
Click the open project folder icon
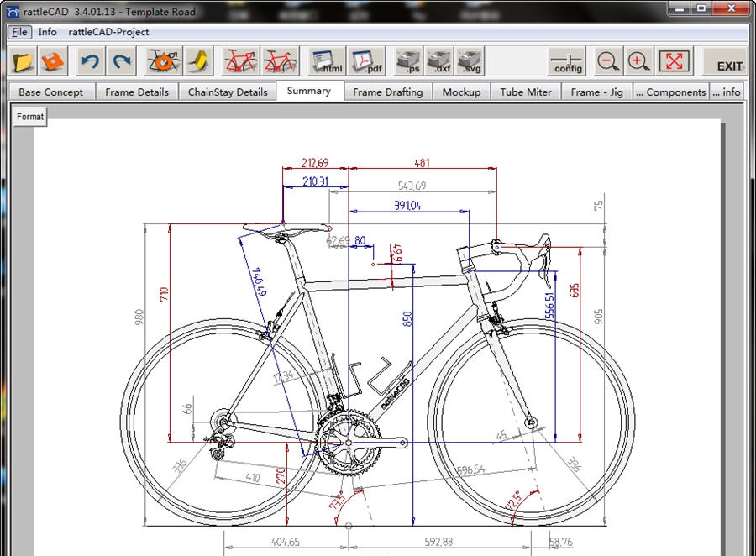point(24,62)
